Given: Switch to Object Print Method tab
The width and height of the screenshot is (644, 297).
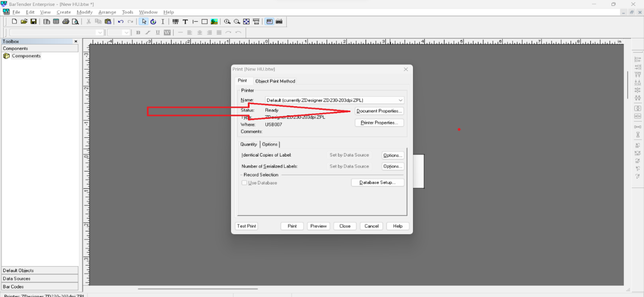Looking at the screenshot, I should (x=275, y=81).
